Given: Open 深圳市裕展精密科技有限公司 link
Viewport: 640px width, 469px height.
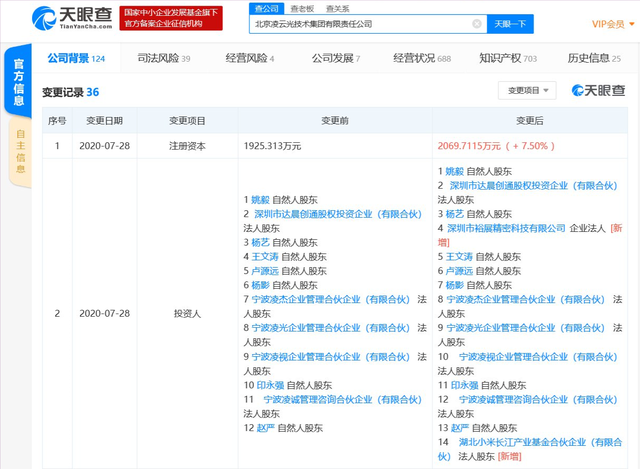Looking at the screenshot, I should 506,228.
